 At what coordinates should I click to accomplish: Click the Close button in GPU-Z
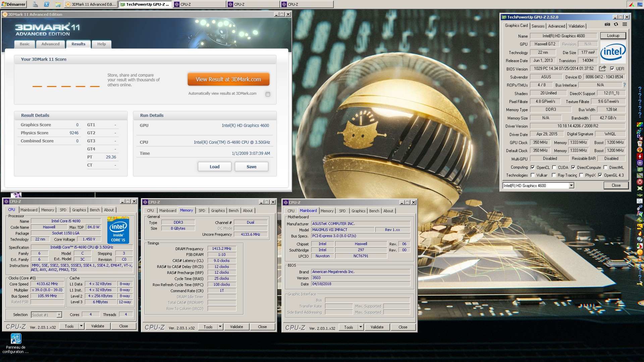click(x=616, y=185)
